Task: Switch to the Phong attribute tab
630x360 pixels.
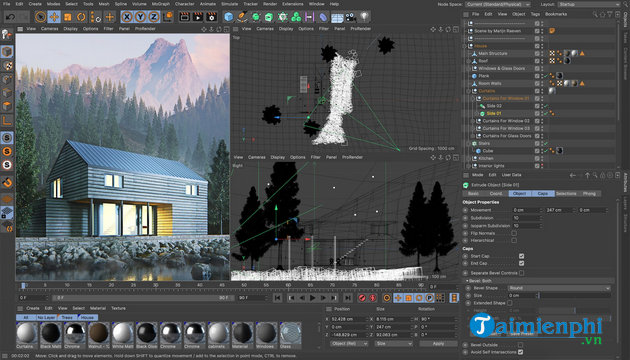Action: click(589, 194)
